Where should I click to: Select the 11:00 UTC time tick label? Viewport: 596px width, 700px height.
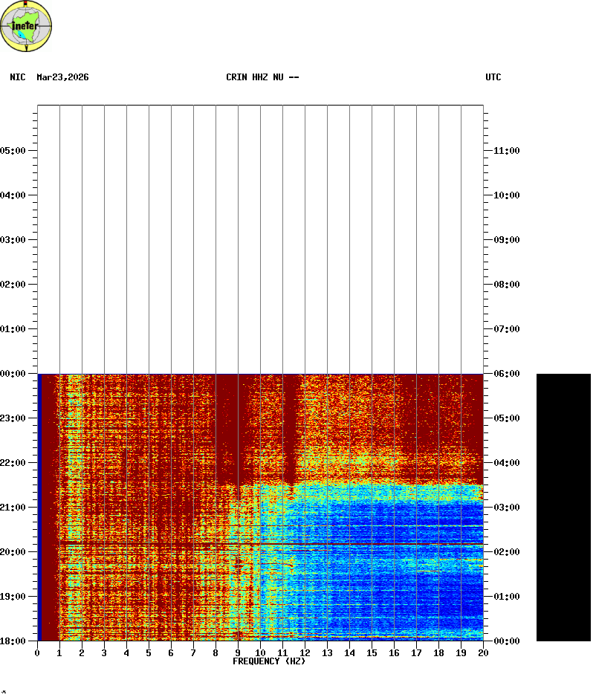pos(506,151)
